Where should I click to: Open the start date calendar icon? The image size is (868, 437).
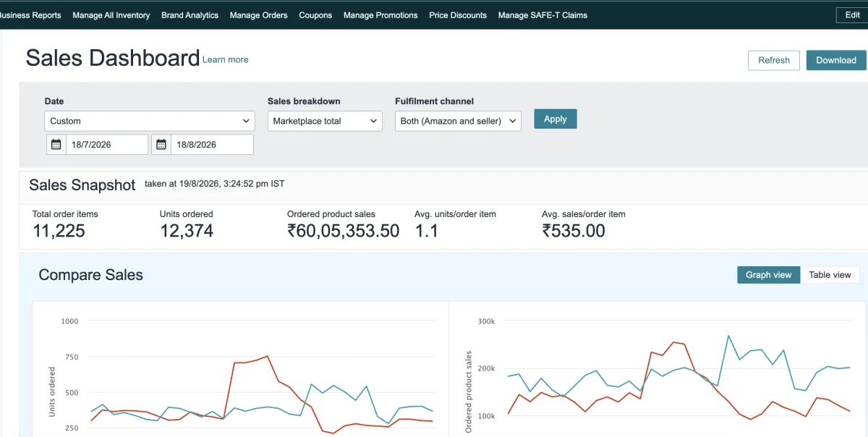coord(56,145)
